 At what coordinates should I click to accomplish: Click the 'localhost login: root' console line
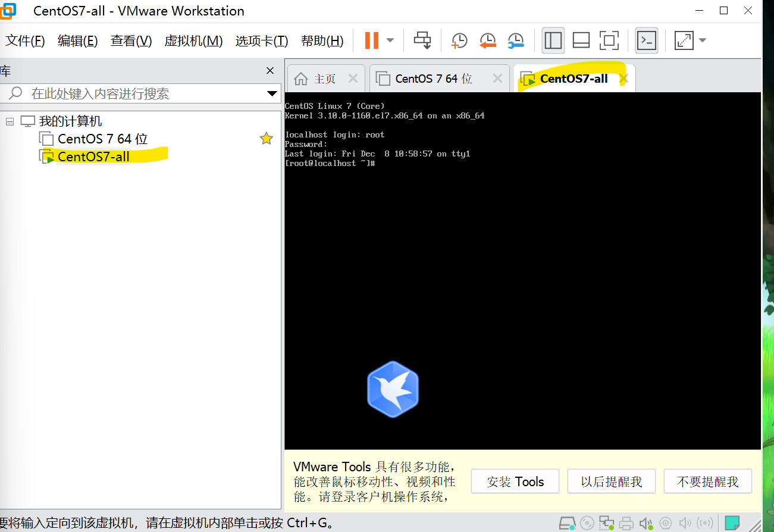tap(335, 134)
